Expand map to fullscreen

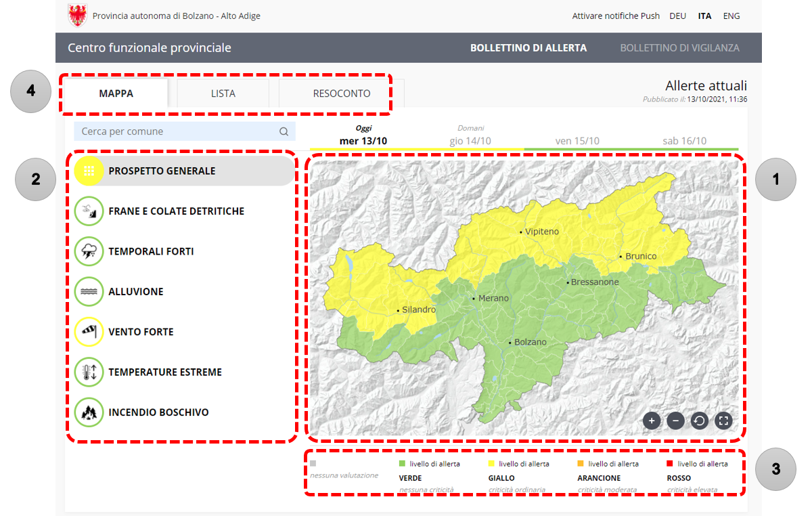[723, 421]
